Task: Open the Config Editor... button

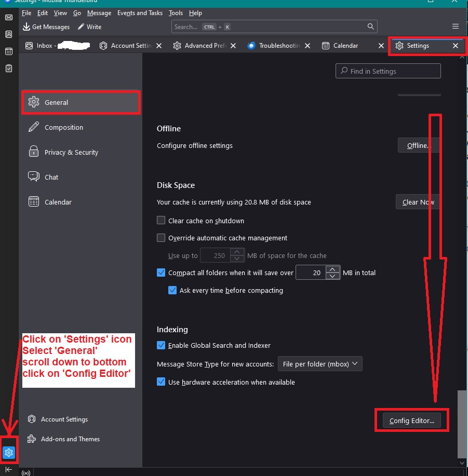Action: 411,420
